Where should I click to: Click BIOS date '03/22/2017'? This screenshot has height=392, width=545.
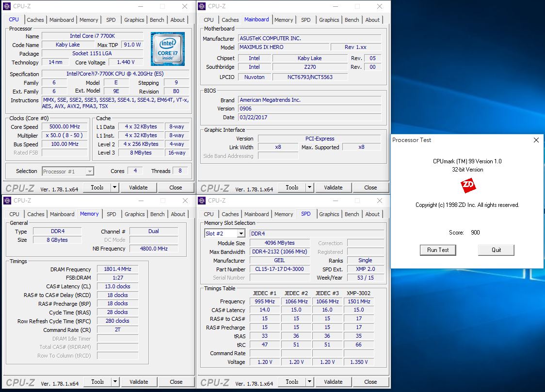(x=310, y=117)
